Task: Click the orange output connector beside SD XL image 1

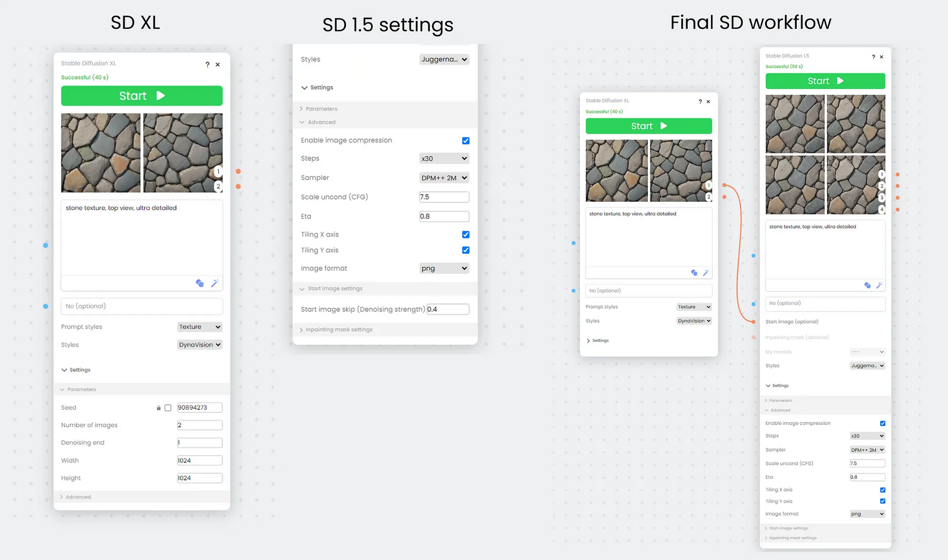Action: click(238, 171)
